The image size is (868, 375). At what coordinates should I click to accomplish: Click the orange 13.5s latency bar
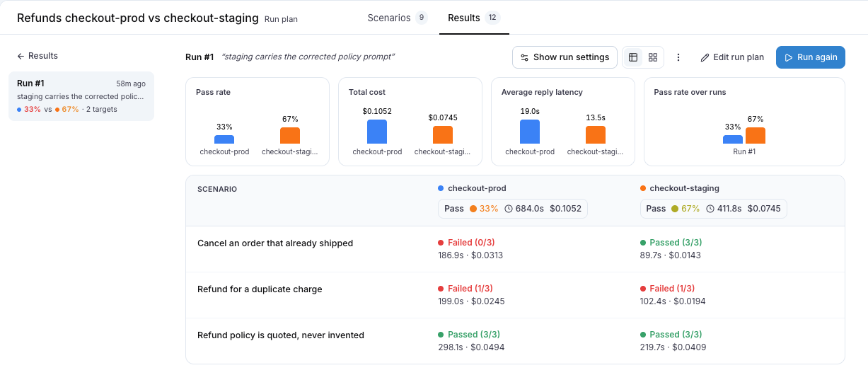(596, 135)
